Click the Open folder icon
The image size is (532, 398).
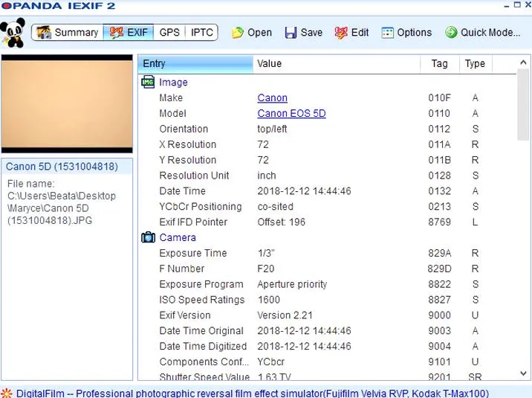(238, 33)
